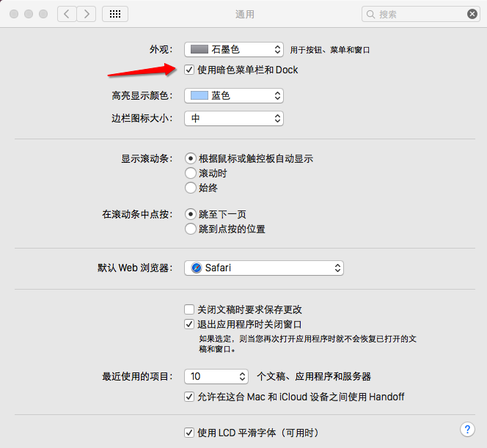
Task: Select 跳到点按的位置 radio option
Action: [x=191, y=229]
